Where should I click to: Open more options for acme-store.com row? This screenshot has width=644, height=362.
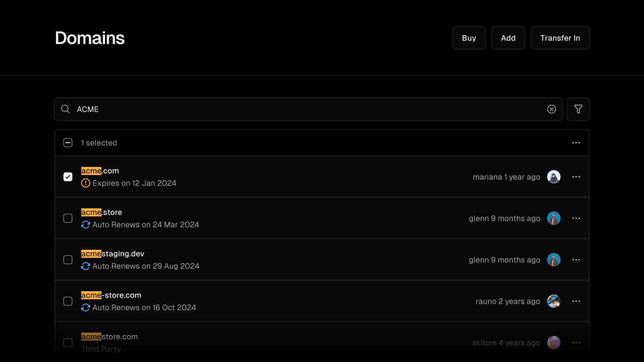click(x=576, y=301)
